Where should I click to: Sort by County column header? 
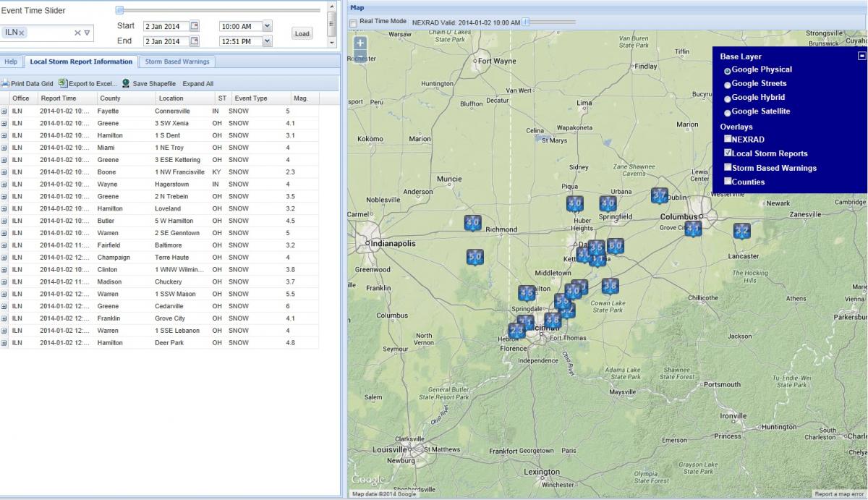coord(126,98)
